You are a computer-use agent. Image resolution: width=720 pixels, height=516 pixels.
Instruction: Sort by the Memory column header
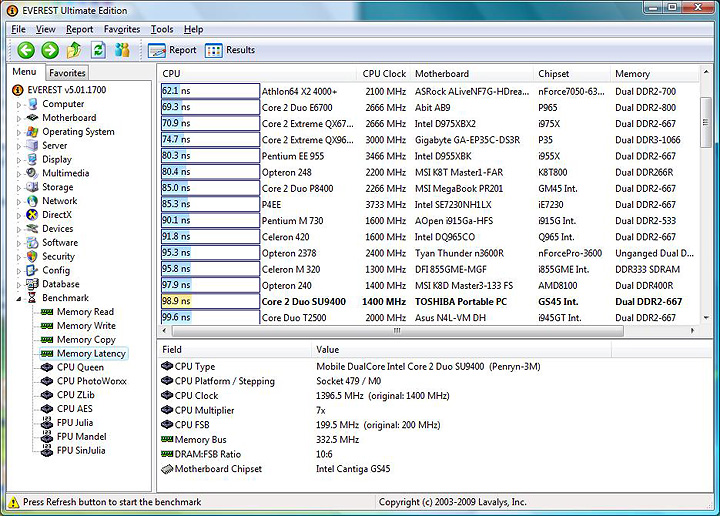655,73
